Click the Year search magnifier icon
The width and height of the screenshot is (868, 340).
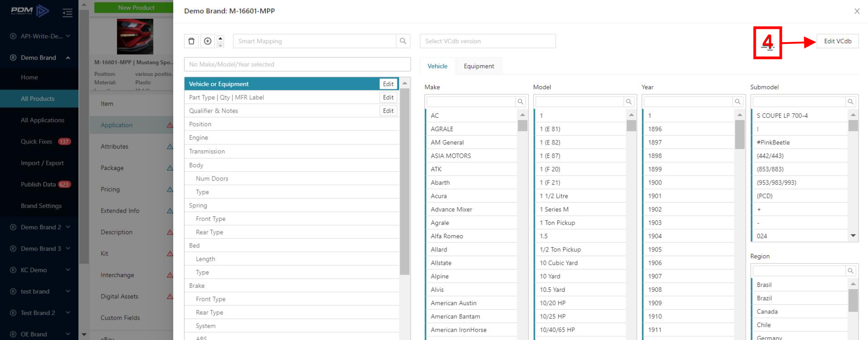(x=737, y=102)
